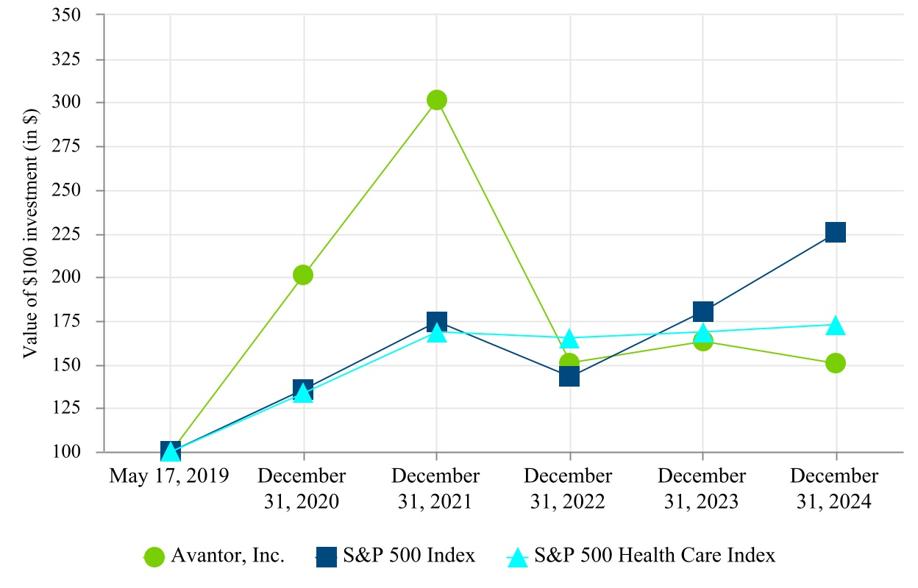Select Health Care Index triangle at December 2022
The width and height of the screenshot is (918, 588).
[569, 339]
